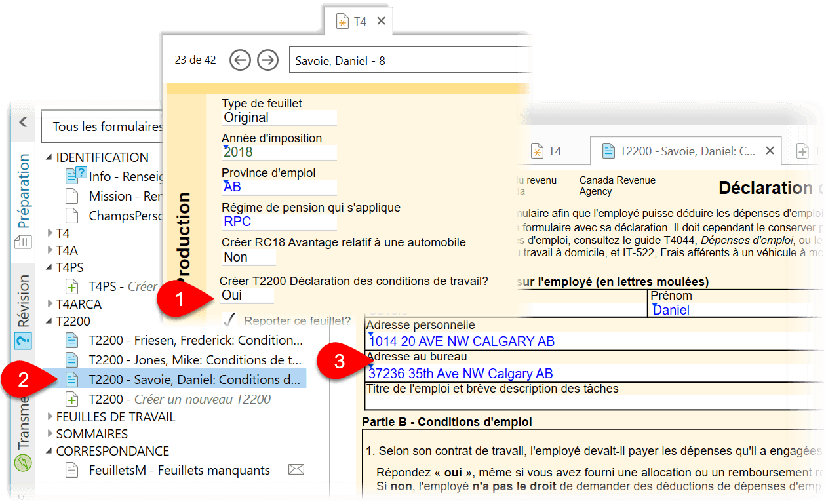
Task: Create a new T2200 form
Action: 180,399
